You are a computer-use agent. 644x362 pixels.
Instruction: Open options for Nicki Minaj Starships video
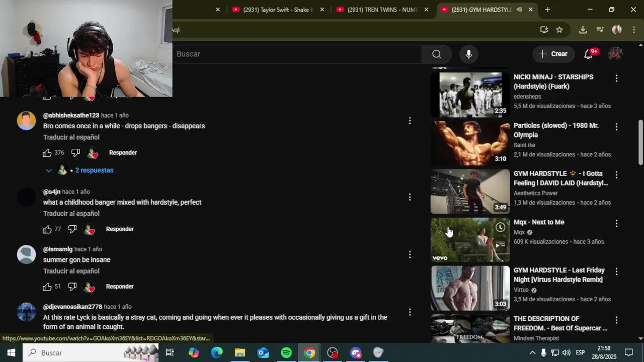pyautogui.click(x=616, y=78)
